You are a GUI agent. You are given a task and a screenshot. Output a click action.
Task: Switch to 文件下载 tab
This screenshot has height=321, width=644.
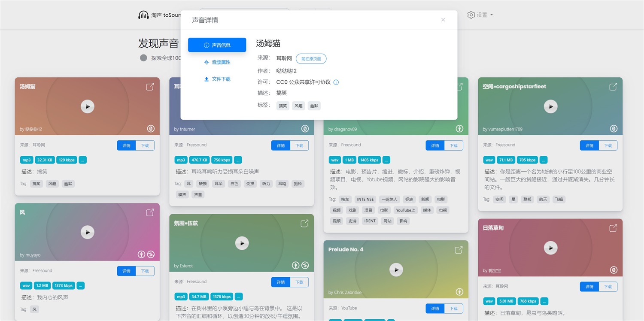coord(217,79)
